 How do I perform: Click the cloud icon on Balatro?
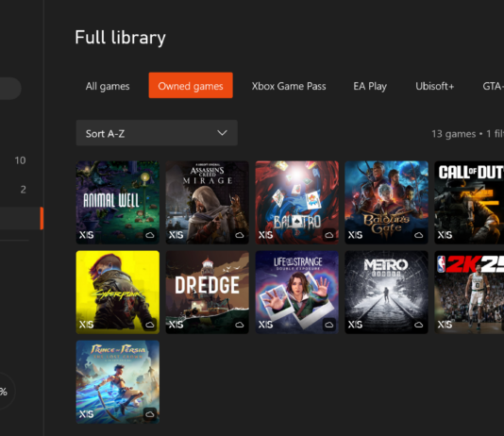pyautogui.click(x=329, y=235)
